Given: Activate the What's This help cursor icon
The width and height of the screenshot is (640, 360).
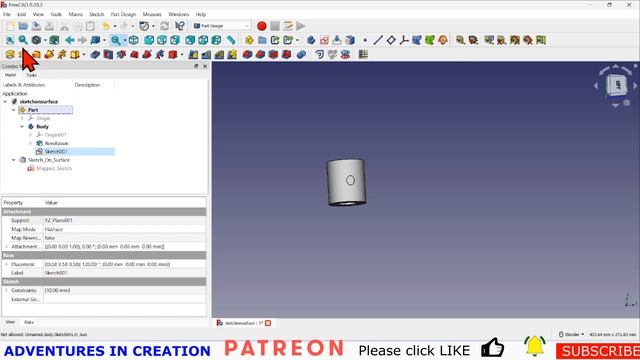Looking at the screenshot, I should tap(180, 26).
